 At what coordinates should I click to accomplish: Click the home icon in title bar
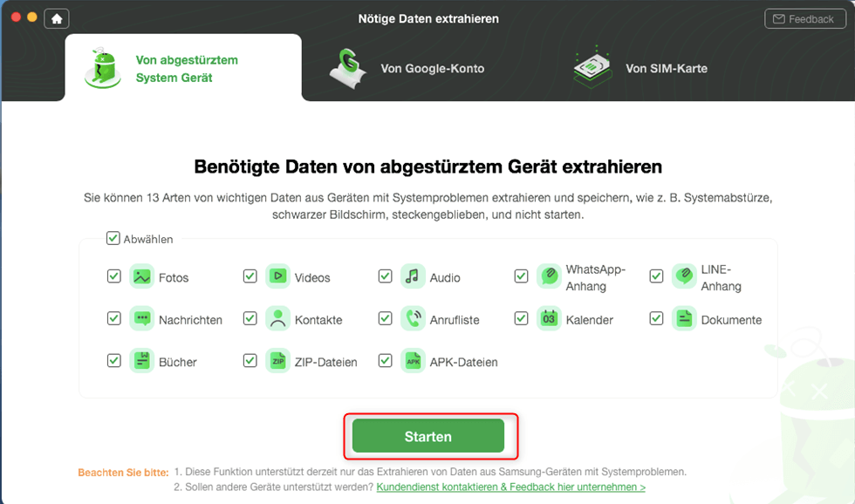click(x=56, y=18)
